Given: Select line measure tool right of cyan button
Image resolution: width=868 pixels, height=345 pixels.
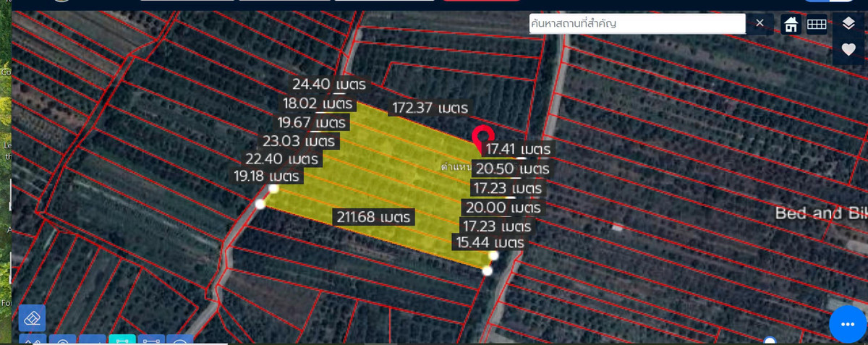Looking at the screenshot, I should click(151, 341).
